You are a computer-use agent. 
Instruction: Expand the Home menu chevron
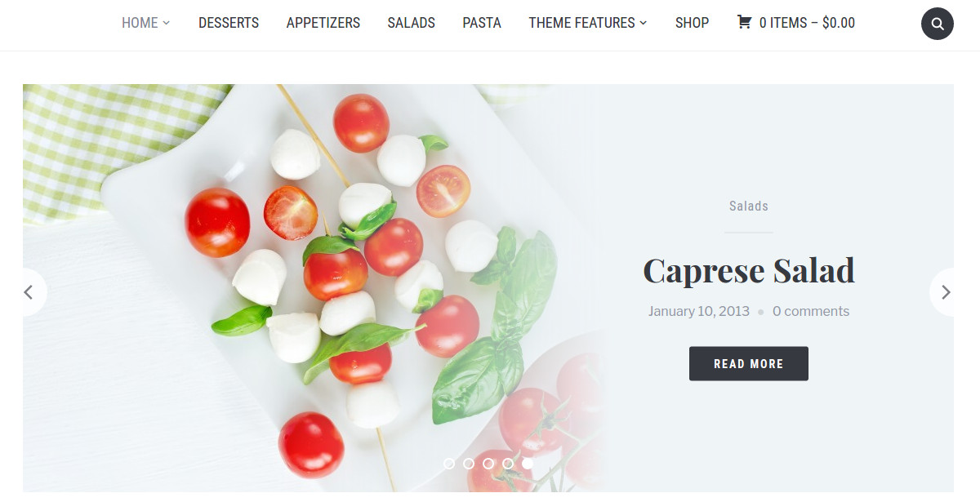167,24
